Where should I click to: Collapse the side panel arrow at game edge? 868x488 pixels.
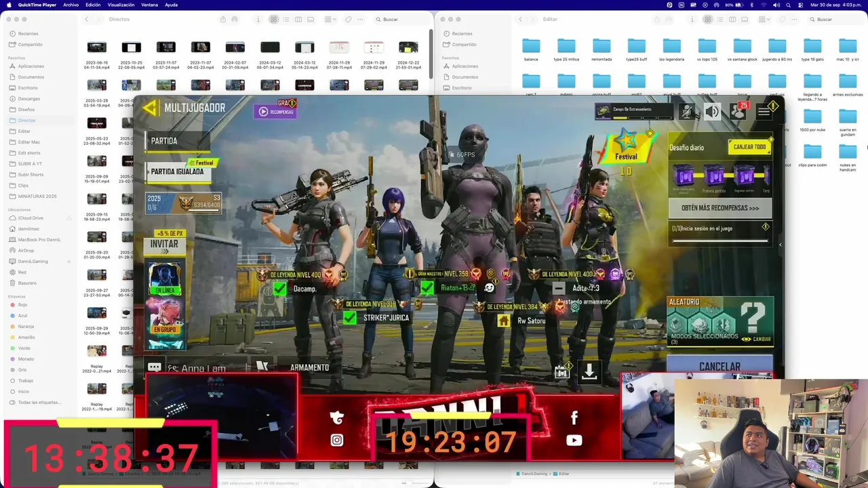point(780,245)
